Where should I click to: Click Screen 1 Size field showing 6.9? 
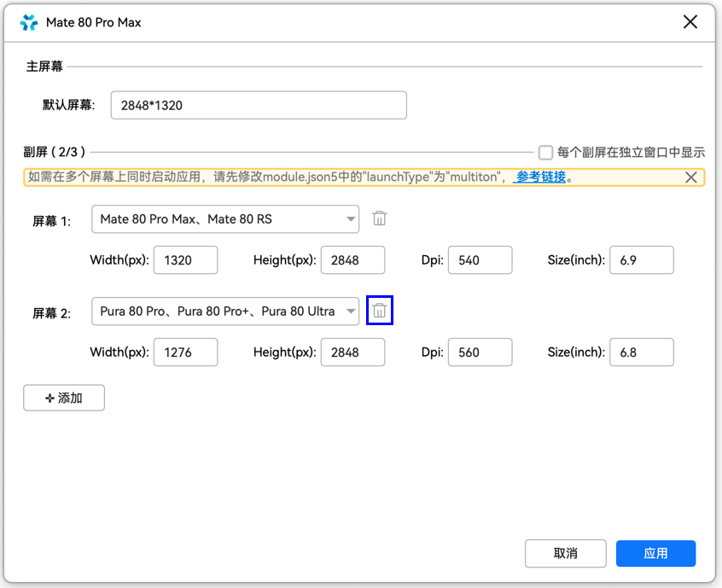(642, 260)
